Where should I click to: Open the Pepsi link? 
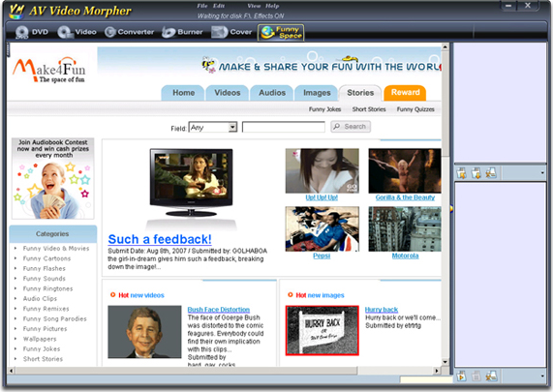[x=322, y=256]
